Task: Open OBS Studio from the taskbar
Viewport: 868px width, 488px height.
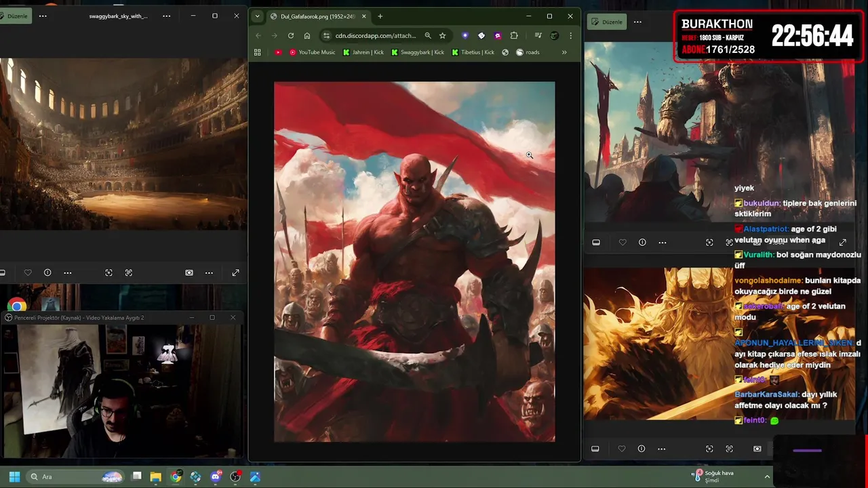Action: [x=235, y=476]
